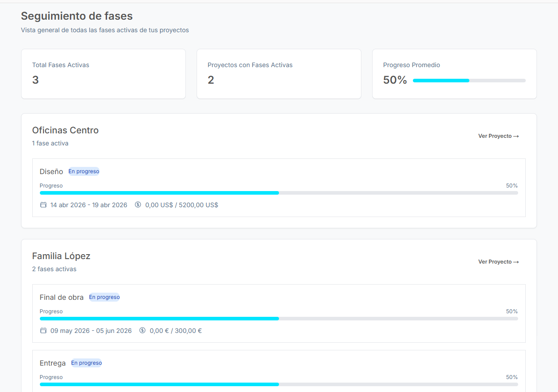The width and height of the screenshot is (558, 392).
Task: Click the 50% value in Progreso Promedio
Action: 395,80
